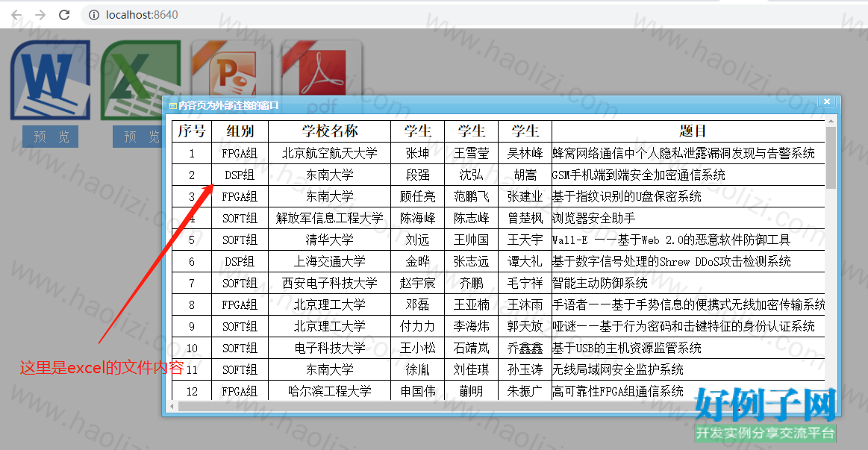
Task: Select cell 谭大礼
Action: [x=525, y=261]
